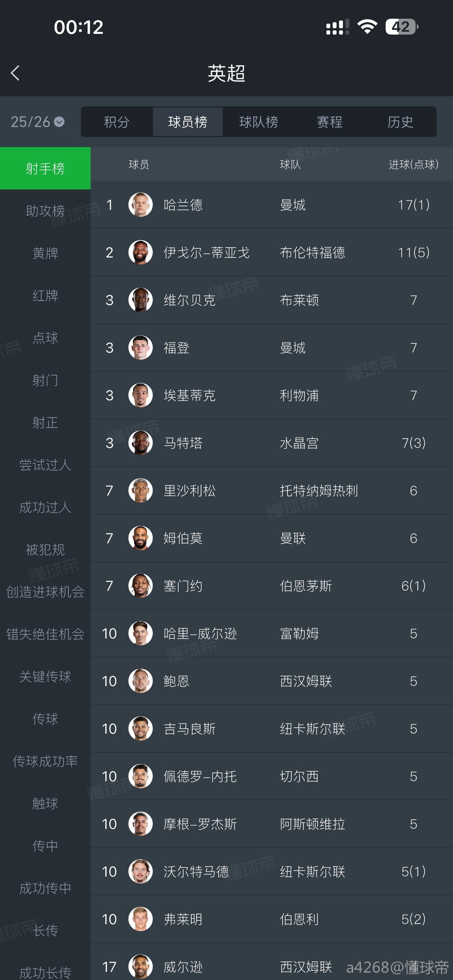Tap Ekitike's player avatar
This screenshot has width=453, height=980.
click(140, 395)
